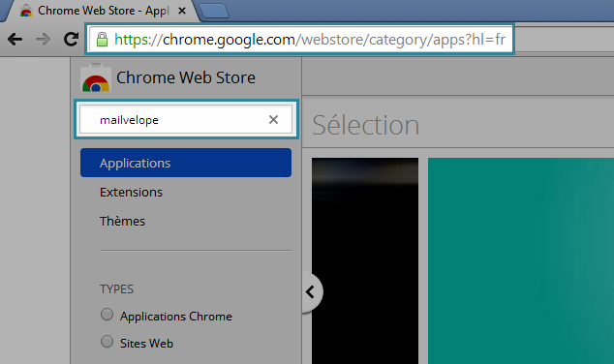The image size is (614, 364).
Task: Click the address bar URL field
Action: [x=300, y=39]
